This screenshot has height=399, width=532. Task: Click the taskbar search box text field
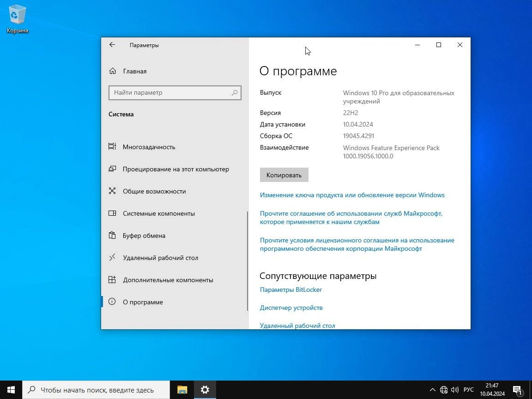tap(97, 390)
